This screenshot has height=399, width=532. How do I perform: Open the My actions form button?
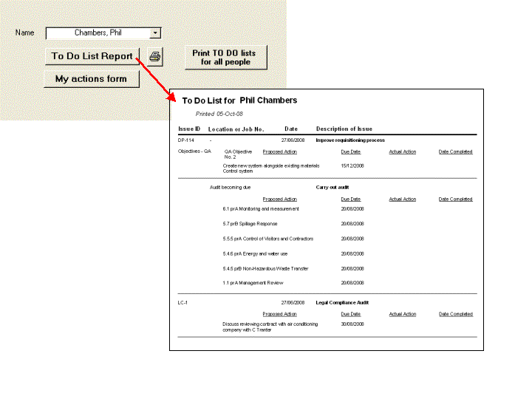[91, 79]
